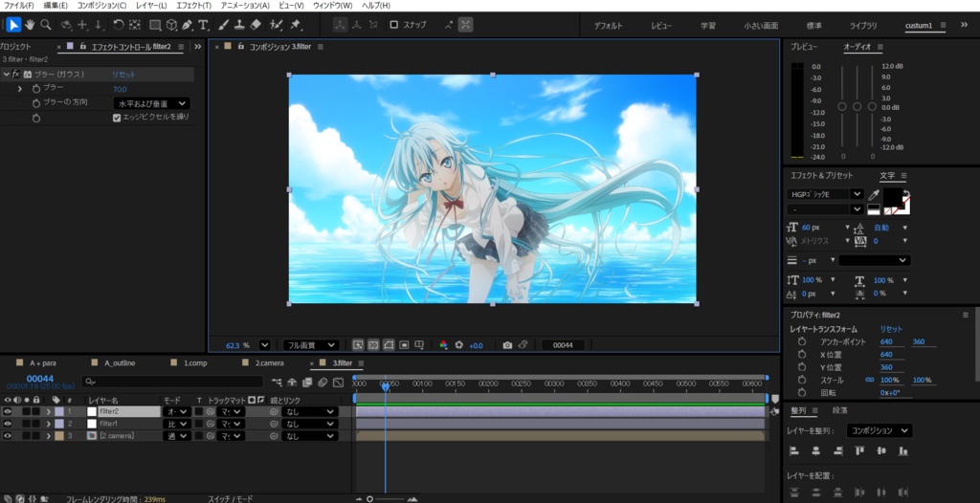The height and width of the screenshot is (503, 980).
Task: Toggle エッジピクセルを繰り返す checkbox
Action: pos(116,118)
